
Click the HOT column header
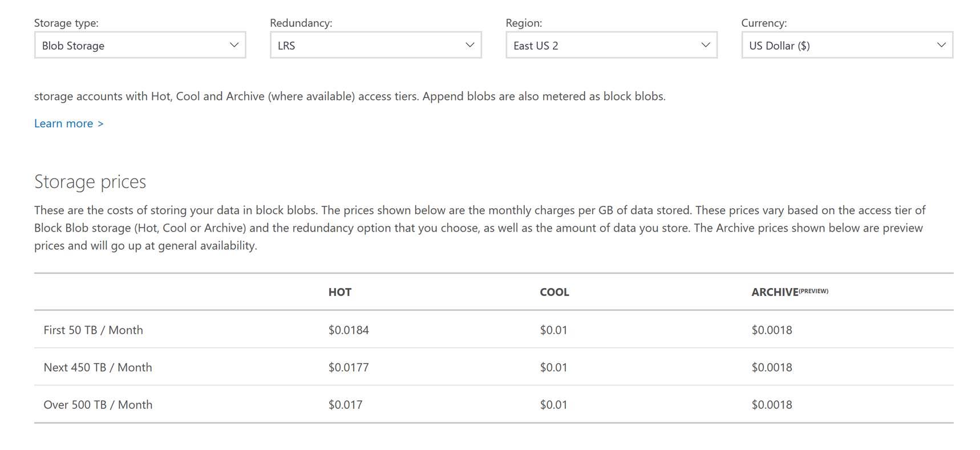point(340,292)
